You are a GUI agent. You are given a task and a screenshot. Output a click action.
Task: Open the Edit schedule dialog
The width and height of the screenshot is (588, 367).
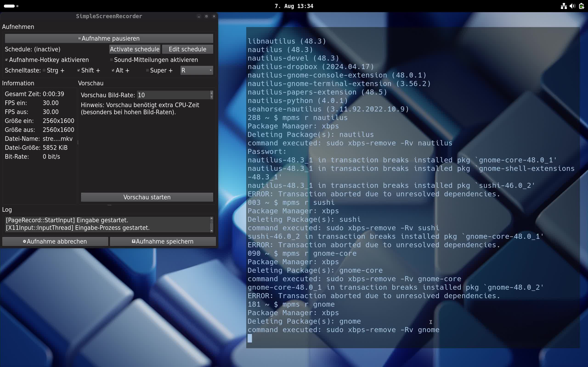(187, 49)
